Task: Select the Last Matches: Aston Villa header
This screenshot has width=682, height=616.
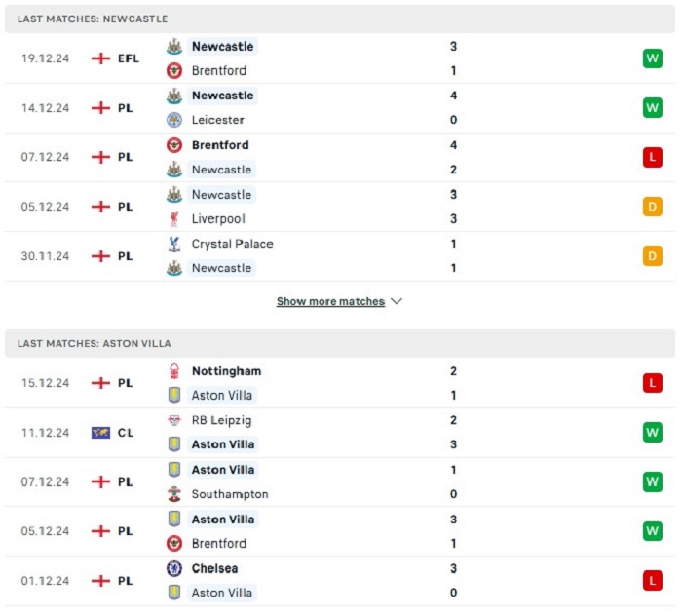Action: tap(340, 344)
